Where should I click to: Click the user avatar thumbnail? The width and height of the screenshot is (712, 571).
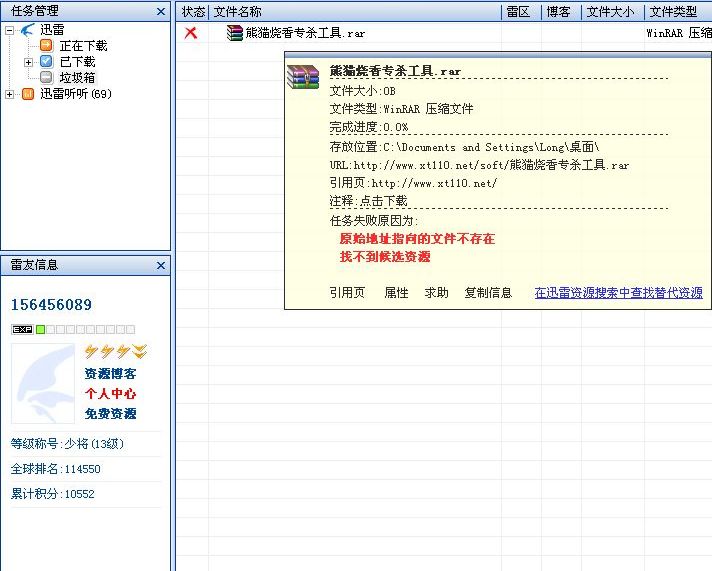tap(43, 384)
